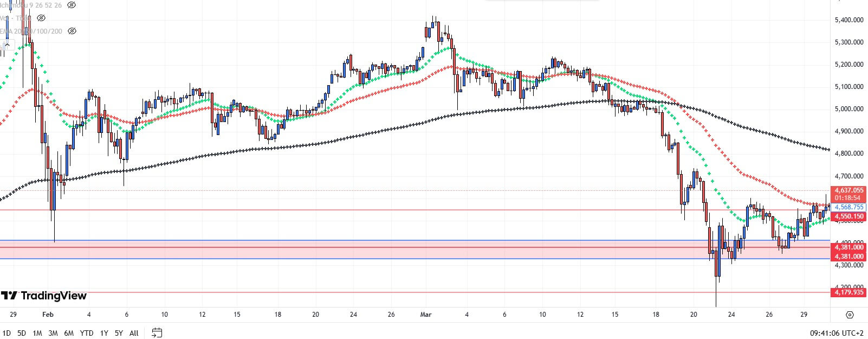Show All available data range
The height and width of the screenshot is (339, 868).
(134, 333)
